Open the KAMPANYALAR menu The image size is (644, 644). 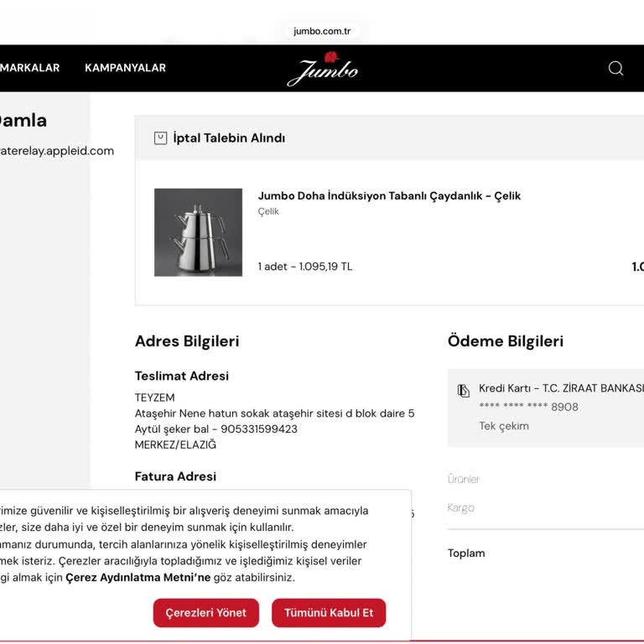[125, 68]
